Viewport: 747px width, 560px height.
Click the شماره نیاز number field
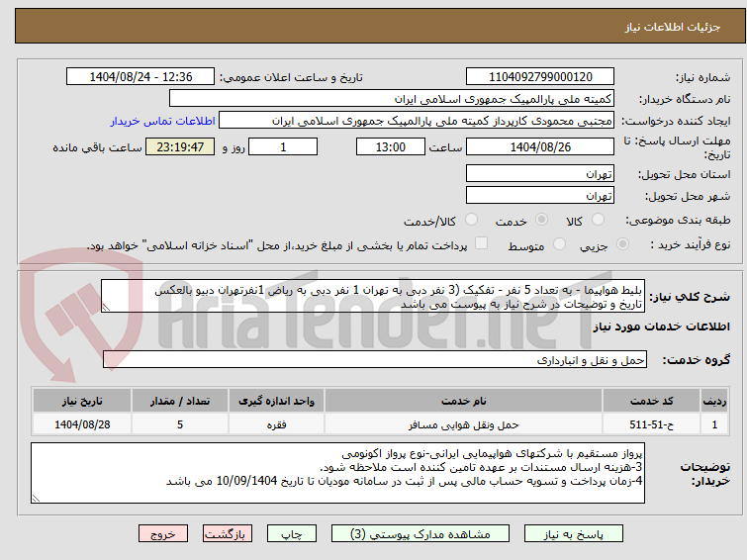click(x=540, y=77)
